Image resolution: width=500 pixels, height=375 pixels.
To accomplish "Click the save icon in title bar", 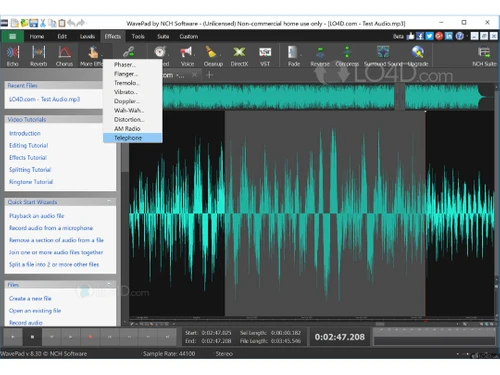I will pos(33,23).
